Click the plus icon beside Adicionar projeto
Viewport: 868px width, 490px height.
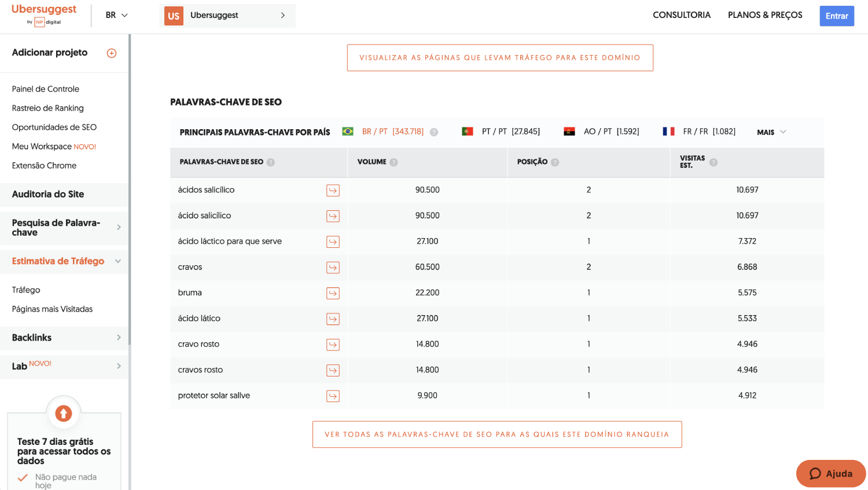[111, 52]
